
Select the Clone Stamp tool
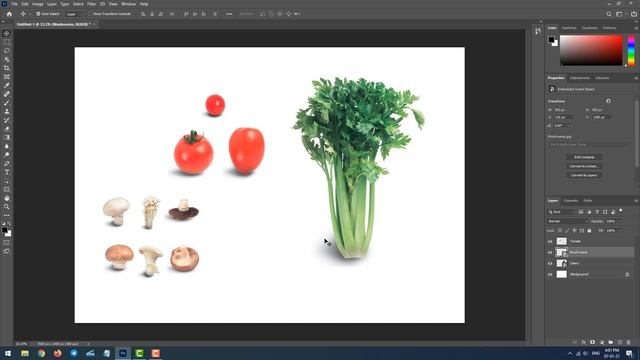click(7, 111)
